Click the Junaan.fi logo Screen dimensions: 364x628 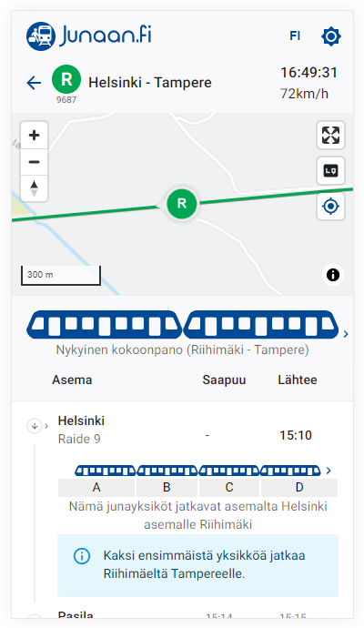coord(89,36)
